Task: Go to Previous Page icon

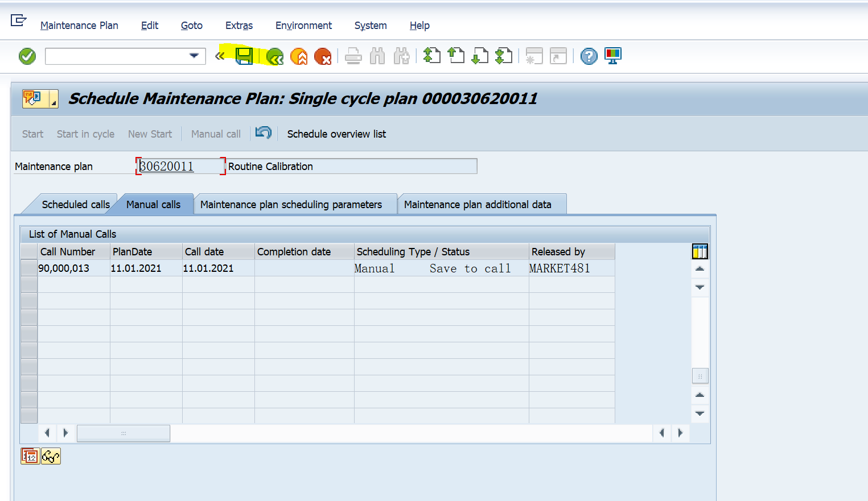Action: tap(456, 56)
